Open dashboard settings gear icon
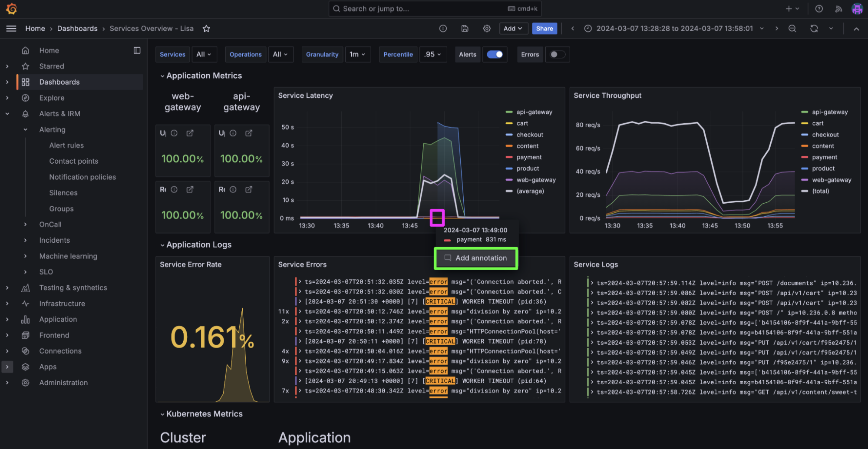This screenshot has width=868, height=449. [x=487, y=29]
